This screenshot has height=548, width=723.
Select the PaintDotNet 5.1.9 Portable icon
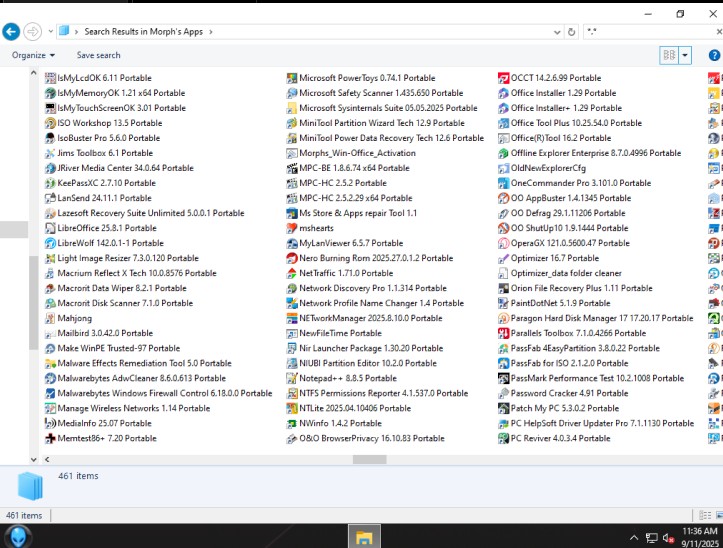tap(504, 303)
